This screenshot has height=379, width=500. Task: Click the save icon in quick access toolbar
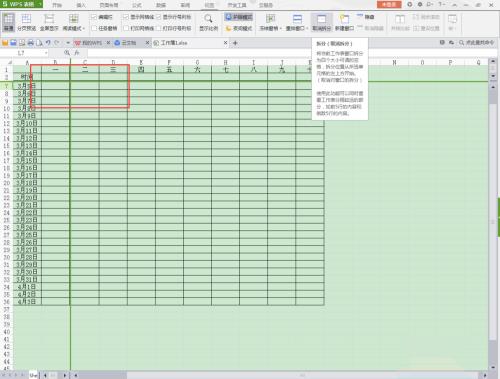(13, 43)
